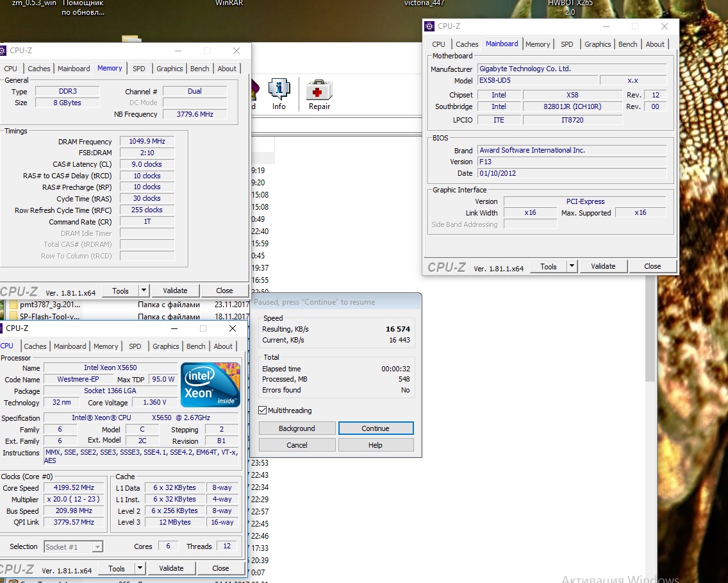Click the Row Refresh 255 clocks value
728x583 pixels.
pos(147,210)
